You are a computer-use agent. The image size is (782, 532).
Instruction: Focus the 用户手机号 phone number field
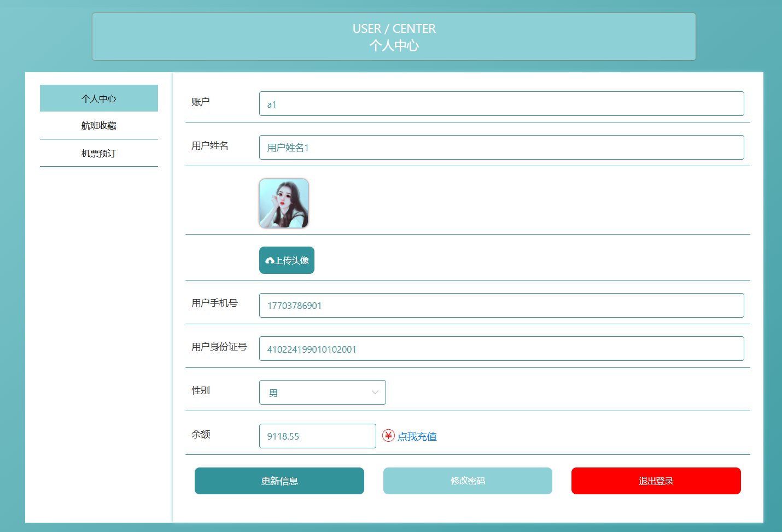[x=501, y=305]
